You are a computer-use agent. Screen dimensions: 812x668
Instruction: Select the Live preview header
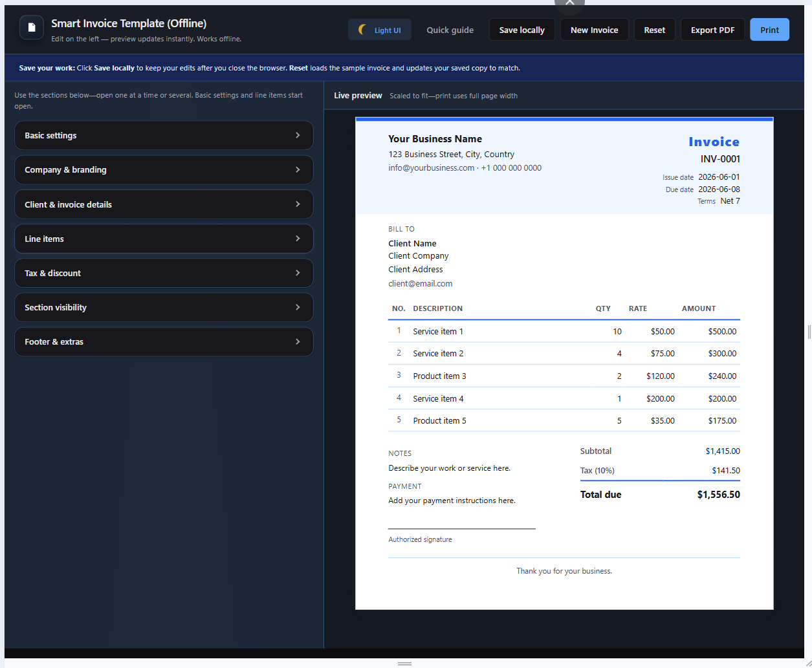click(358, 94)
